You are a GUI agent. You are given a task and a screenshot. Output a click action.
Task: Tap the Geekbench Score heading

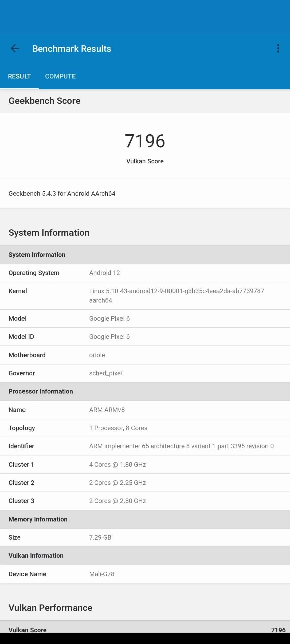44,101
